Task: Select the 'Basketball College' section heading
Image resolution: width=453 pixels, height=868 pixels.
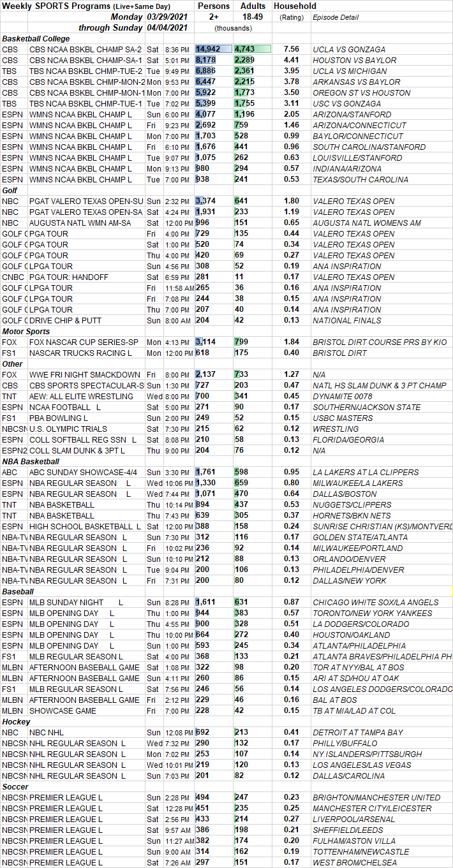Action: click(36, 38)
